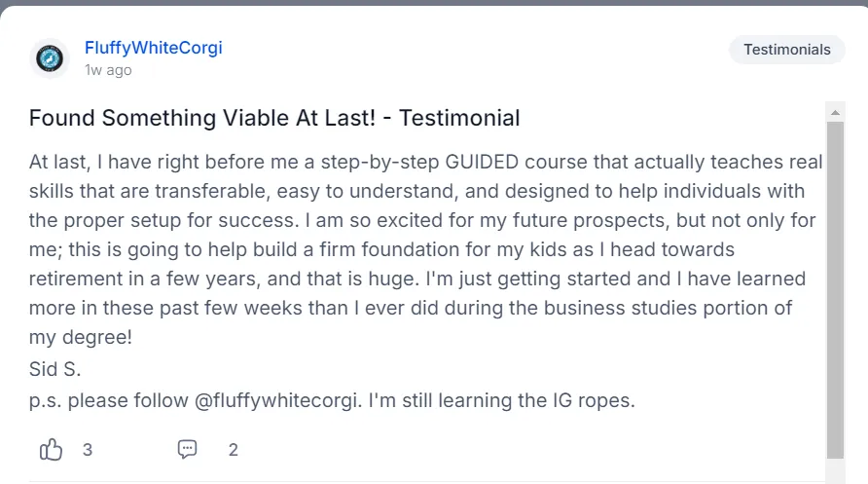
Task: Click the '1w ago' post timestamp
Action: click(x=108, y=70)
